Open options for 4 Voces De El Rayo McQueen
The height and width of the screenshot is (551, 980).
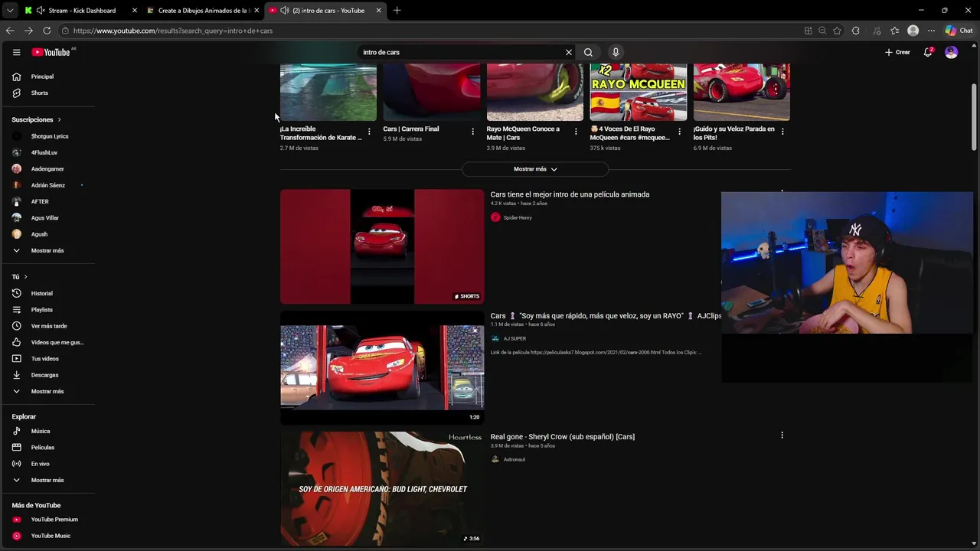point(679,132)
